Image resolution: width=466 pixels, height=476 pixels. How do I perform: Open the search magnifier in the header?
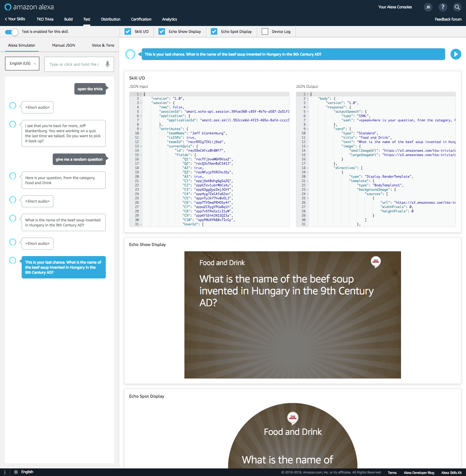click(x=457, y=7)
